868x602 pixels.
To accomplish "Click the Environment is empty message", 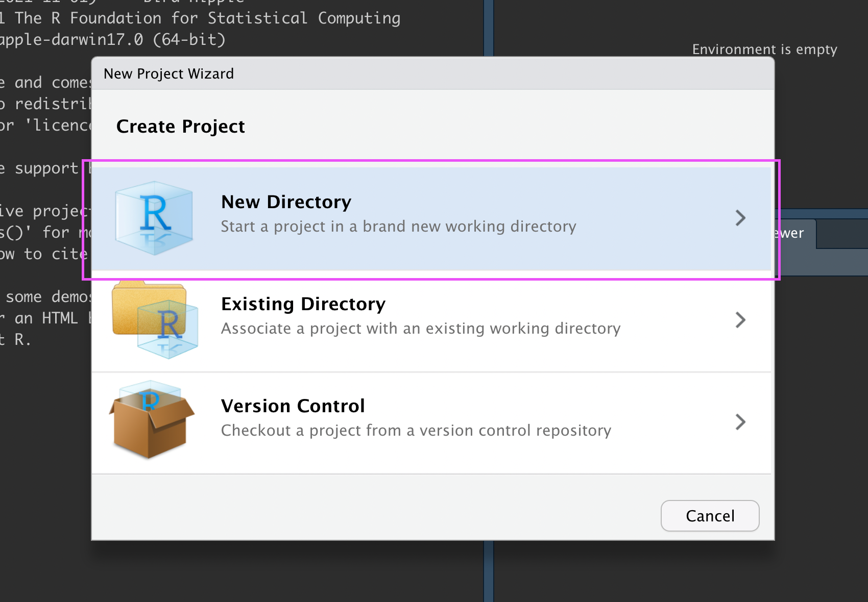I will pyautogui.click(x=764, y=49).
